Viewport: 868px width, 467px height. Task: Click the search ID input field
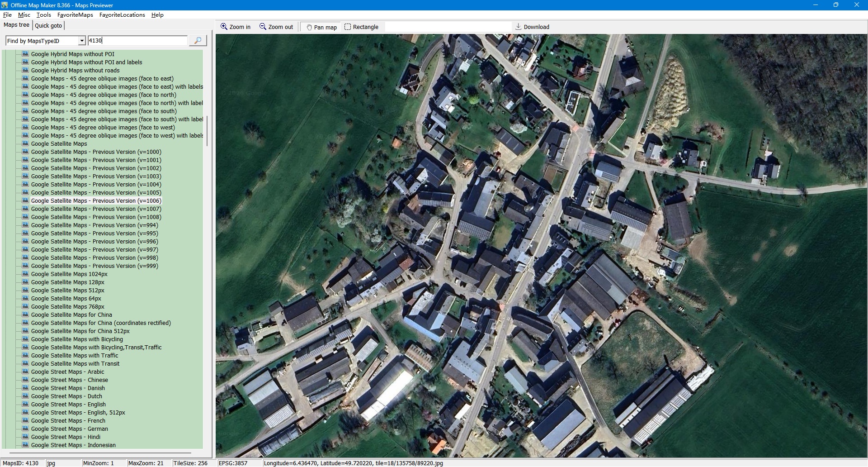tap(137, 41)
